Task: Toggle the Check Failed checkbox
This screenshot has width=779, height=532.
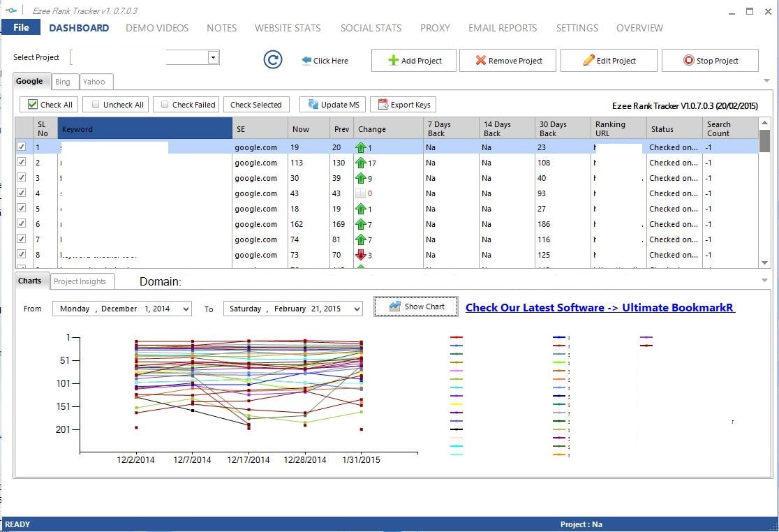Action: (165, 104)
